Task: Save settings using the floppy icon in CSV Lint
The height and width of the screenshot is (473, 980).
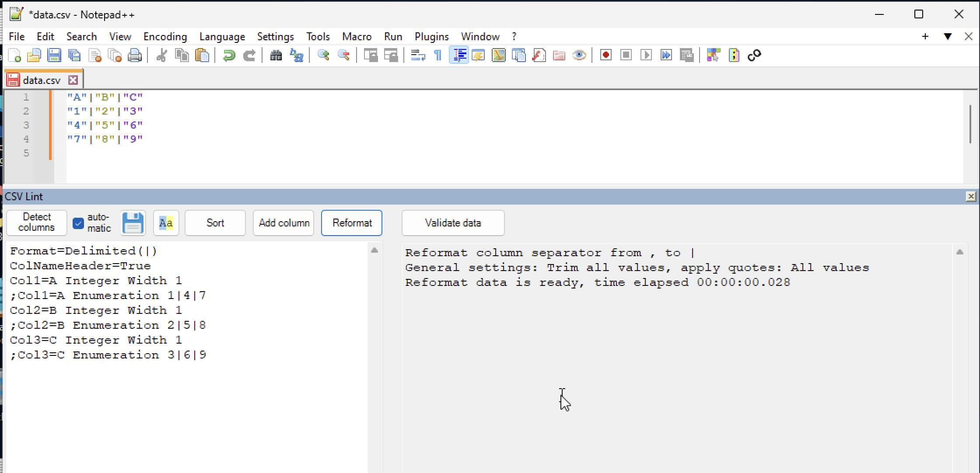Action: [x=133, y=223]
